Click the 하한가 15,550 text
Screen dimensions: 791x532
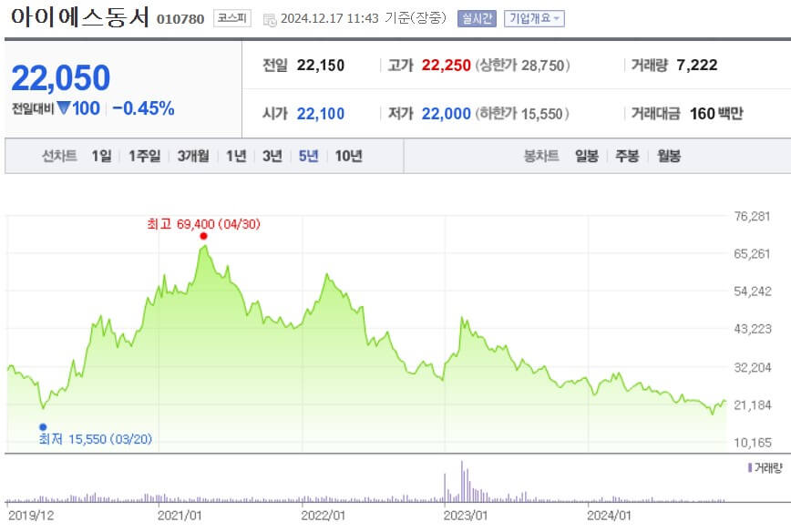pos(522,114)
